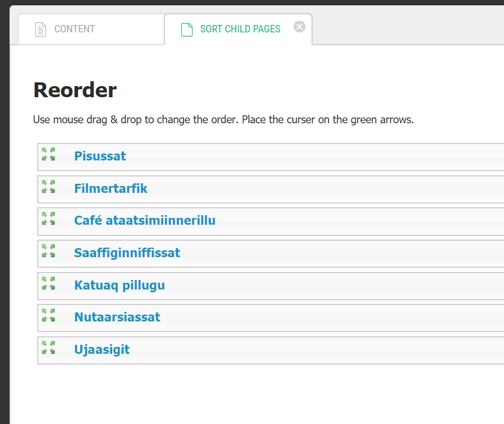Click the document icon on Content tab

(x=40, y=29)
